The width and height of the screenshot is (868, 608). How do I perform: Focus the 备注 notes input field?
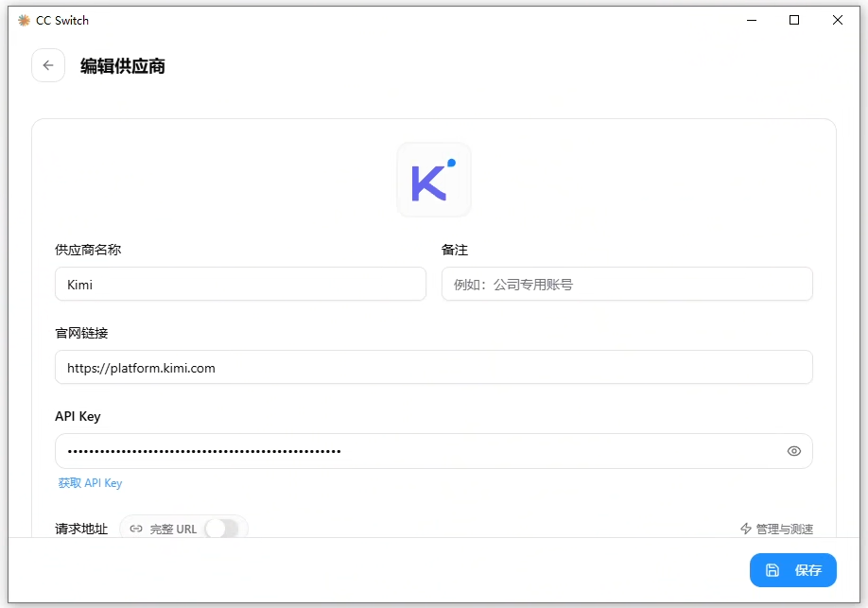point(627,284)
